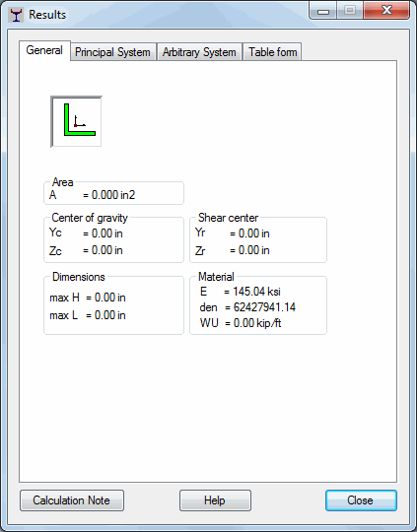Click the Yr shear center value
Image resolution: width=417 pixels, height=532 pixels.
coord(254,233)
